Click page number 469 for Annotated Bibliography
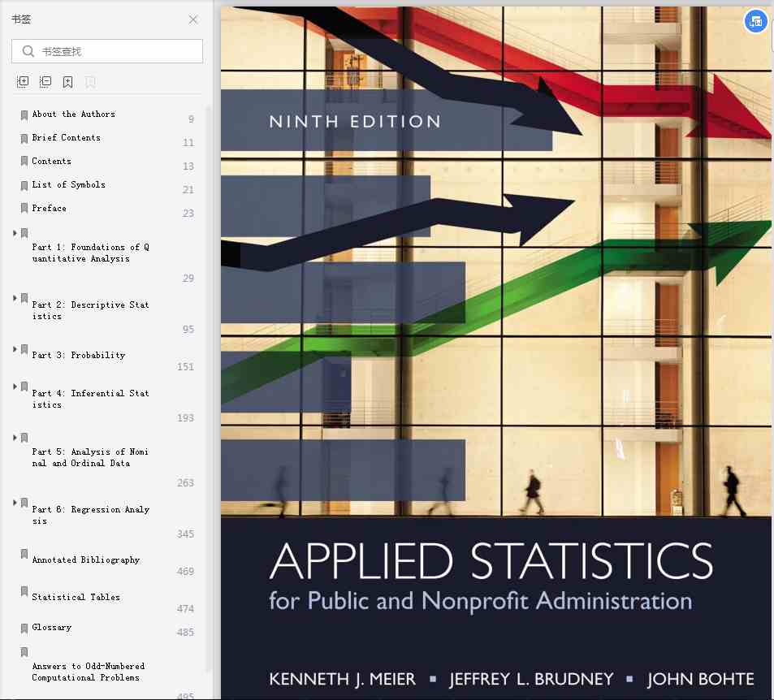This screenshot has height=700, width=774. (x=186, y=572)
